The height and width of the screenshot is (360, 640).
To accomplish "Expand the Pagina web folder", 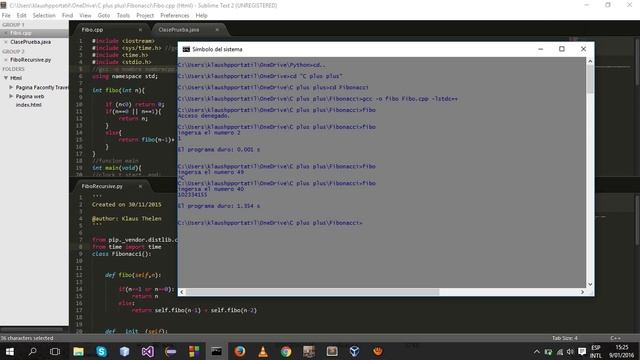I will coord(11,96).
